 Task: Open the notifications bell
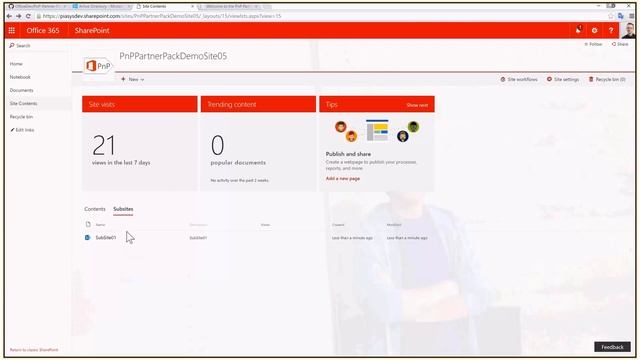click(x=578, y=30)
